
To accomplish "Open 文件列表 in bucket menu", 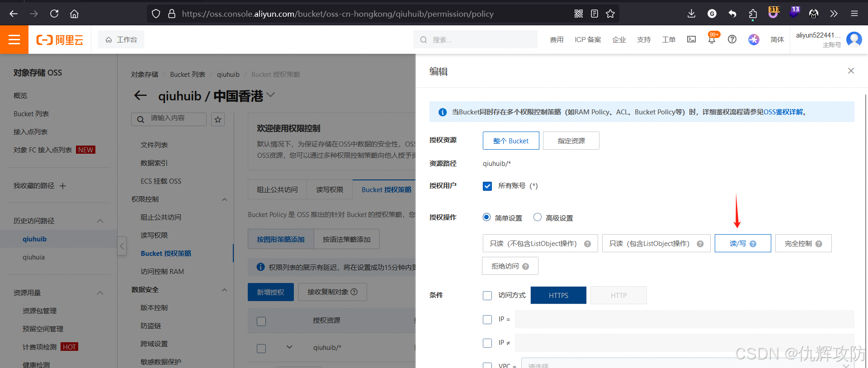I will coord(154,145).
